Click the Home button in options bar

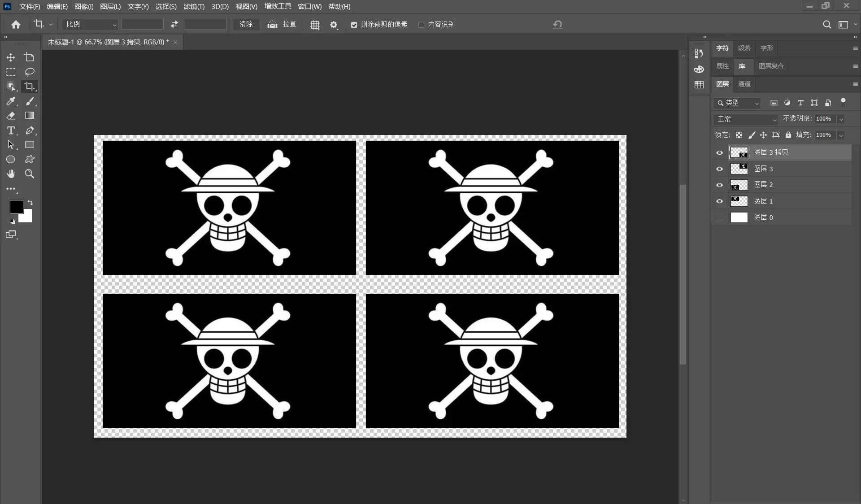pyautogui.click(x=16, y=25)
